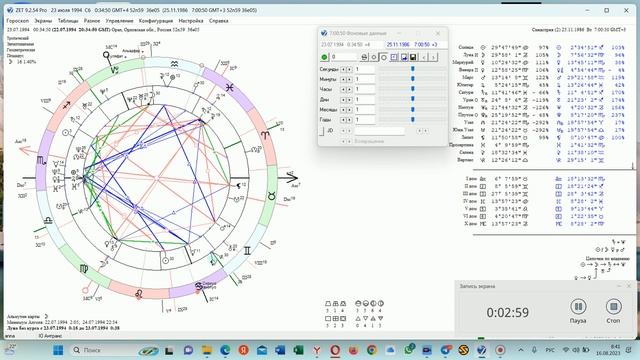Stop the screen recording
This screenshot has width=640, height=360.
613,307
